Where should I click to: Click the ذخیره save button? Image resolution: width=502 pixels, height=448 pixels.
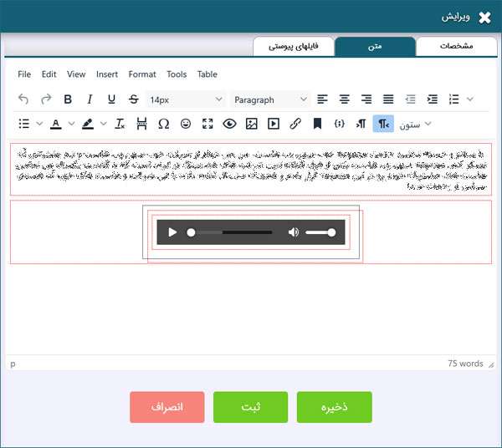[x=334, y=407]
